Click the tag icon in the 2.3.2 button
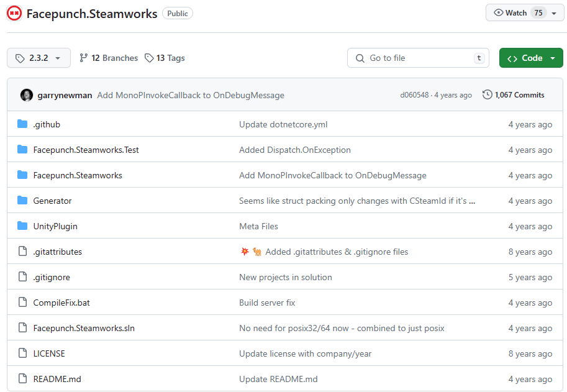The image size is (567, 392). coord(20,58)
